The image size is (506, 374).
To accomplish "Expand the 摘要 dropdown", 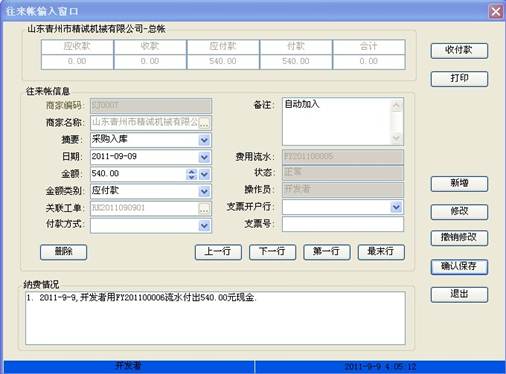I will (x=204, y=140).
